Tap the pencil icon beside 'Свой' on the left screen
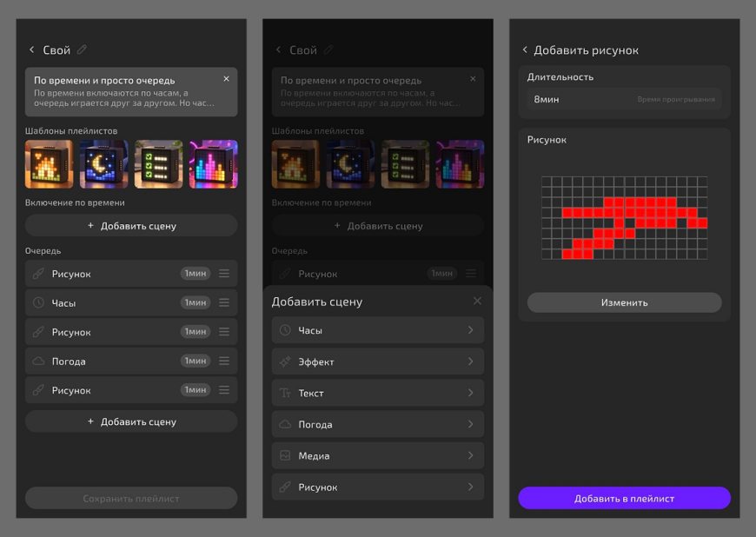The width and height of the screenshot is (756, 537). 82,50
